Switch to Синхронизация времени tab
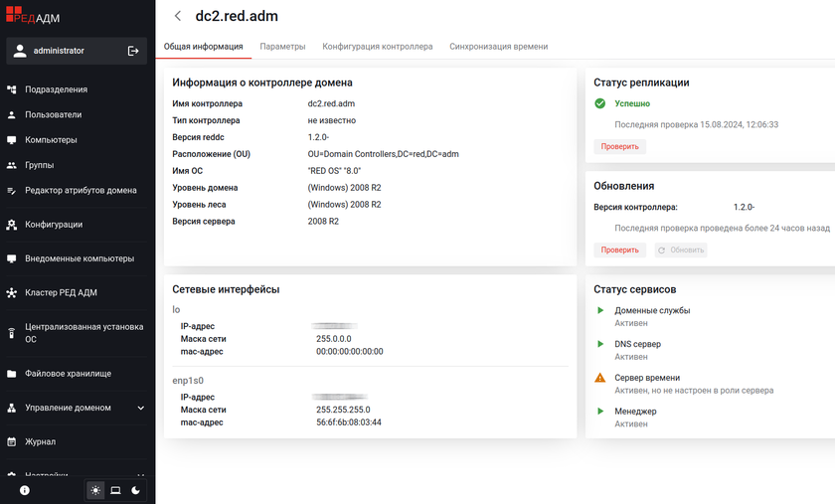Image resolution: width=835 pixels, height=504 pixels. point(498,46)
